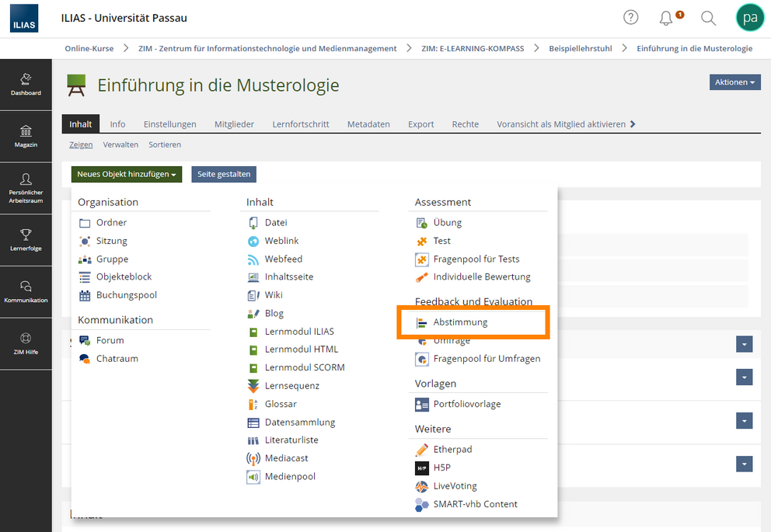Switch to the Einstellungen tab

(169, 124)
